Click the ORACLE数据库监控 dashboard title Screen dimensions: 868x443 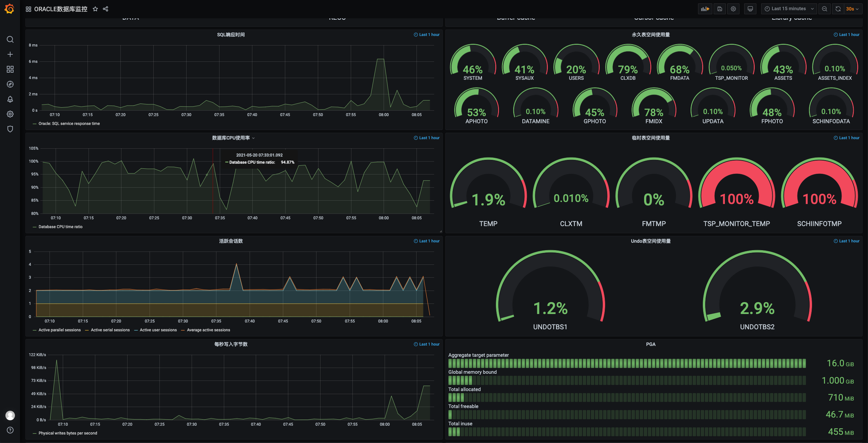pyautogui.click(x=61, y=9)
